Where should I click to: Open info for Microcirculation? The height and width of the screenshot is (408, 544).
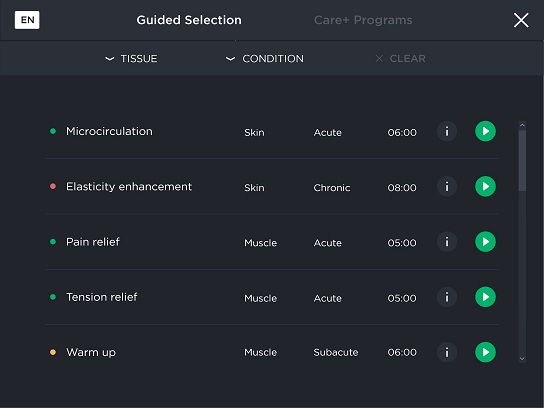pos(447,131)
